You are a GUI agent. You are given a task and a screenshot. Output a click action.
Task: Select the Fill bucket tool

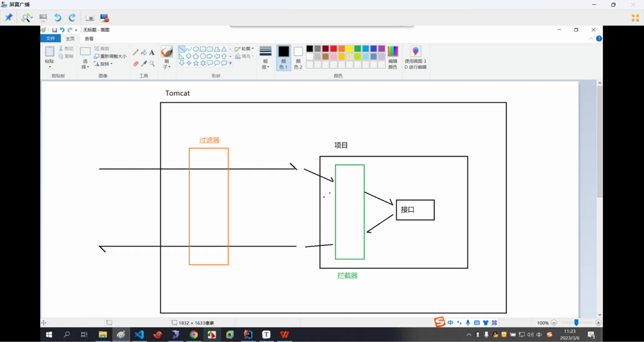tap(144, 52)
